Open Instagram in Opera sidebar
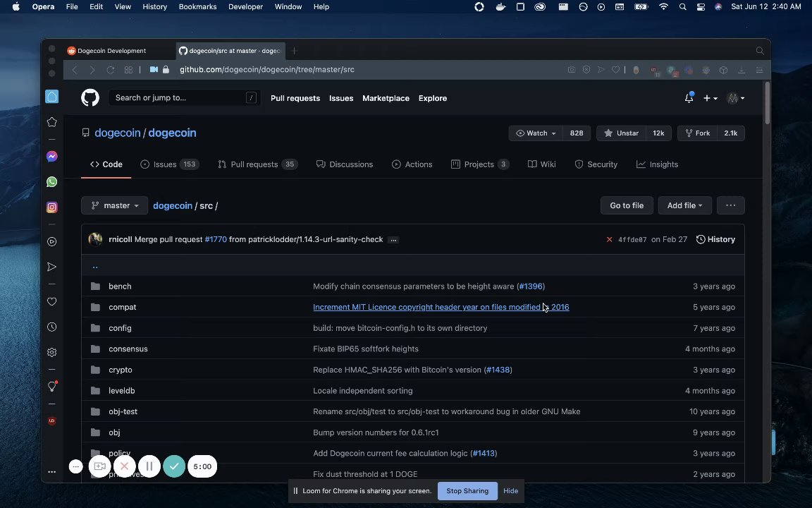Viewport: 812px width, 508px height. (51, 207)
